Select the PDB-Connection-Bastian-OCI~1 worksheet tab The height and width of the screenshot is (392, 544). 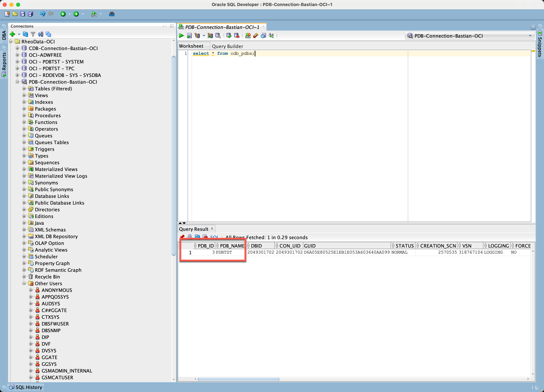222,27
